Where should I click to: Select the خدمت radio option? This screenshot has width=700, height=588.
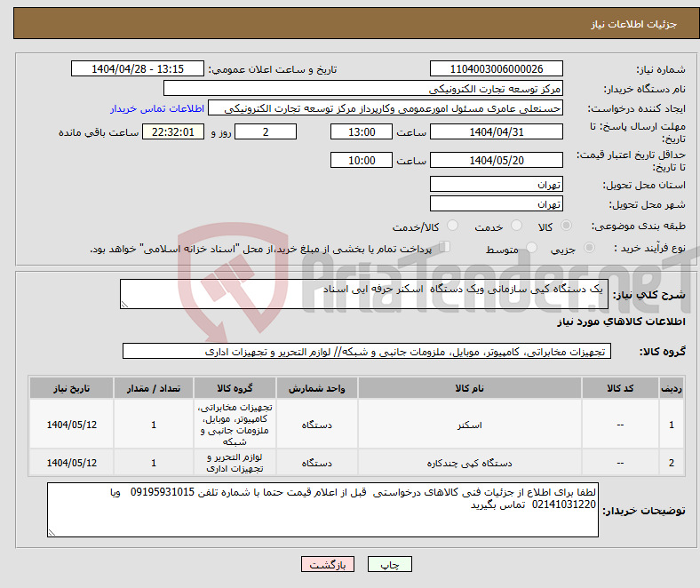(514, 227)
